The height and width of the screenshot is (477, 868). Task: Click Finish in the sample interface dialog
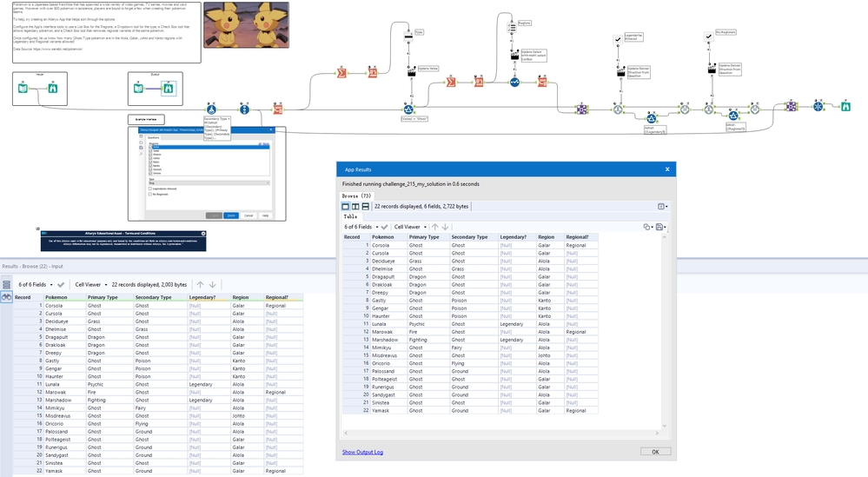pyautogui.click(x=231, y=215)
